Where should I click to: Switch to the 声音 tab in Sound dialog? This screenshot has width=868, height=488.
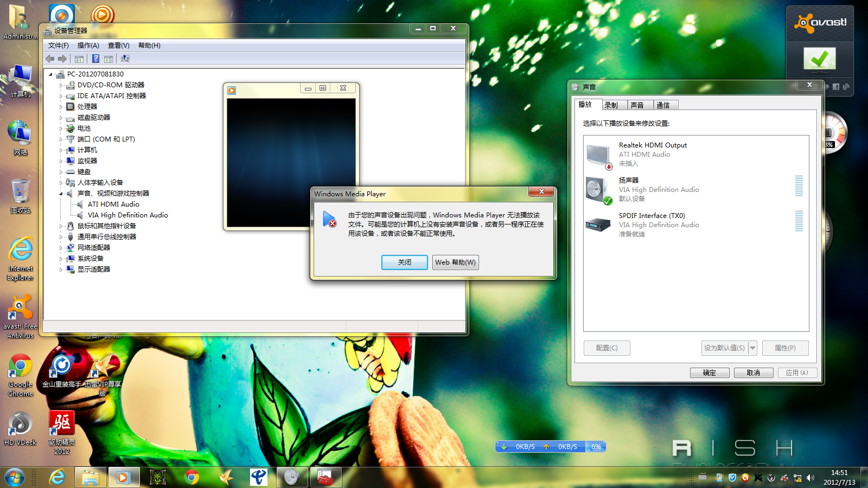pos(641,105)
